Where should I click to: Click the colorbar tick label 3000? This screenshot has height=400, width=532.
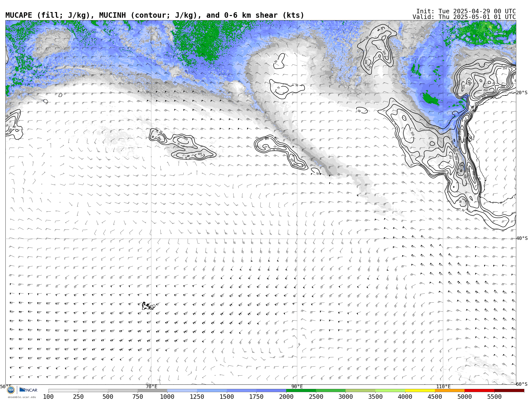(346, 397)
